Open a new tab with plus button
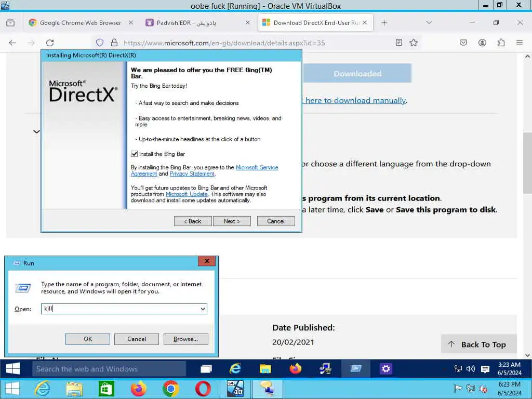 click(384, 23)
